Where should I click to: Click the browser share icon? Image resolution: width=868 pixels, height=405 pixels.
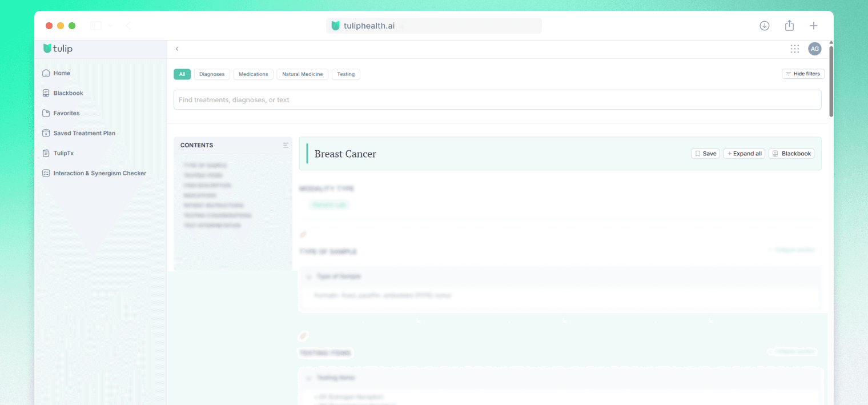789,26
